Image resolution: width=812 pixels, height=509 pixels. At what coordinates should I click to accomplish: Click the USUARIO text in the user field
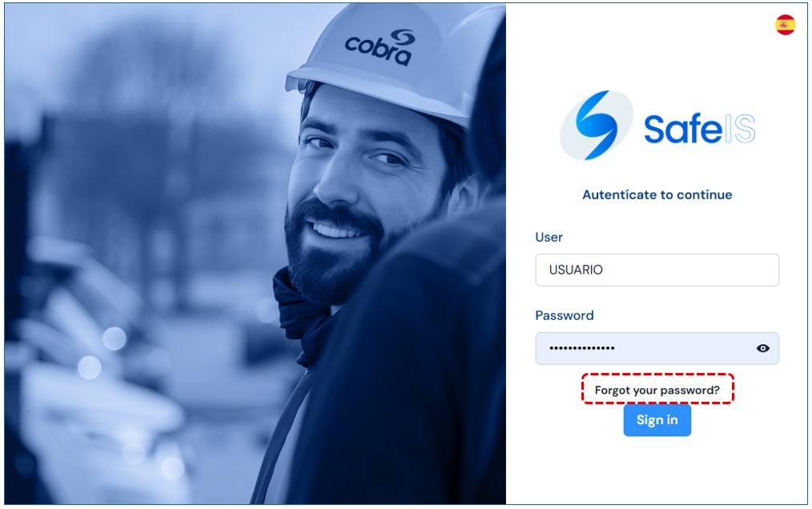(576, 270)
